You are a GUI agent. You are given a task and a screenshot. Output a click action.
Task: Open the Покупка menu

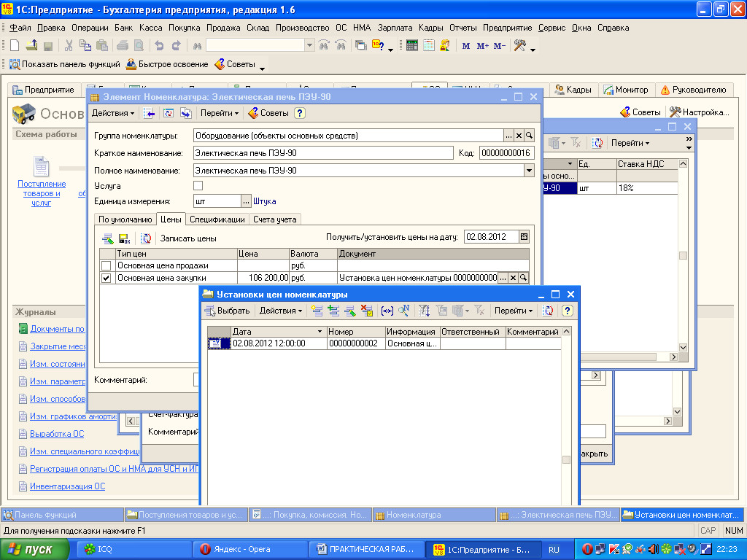pos(184,28)
